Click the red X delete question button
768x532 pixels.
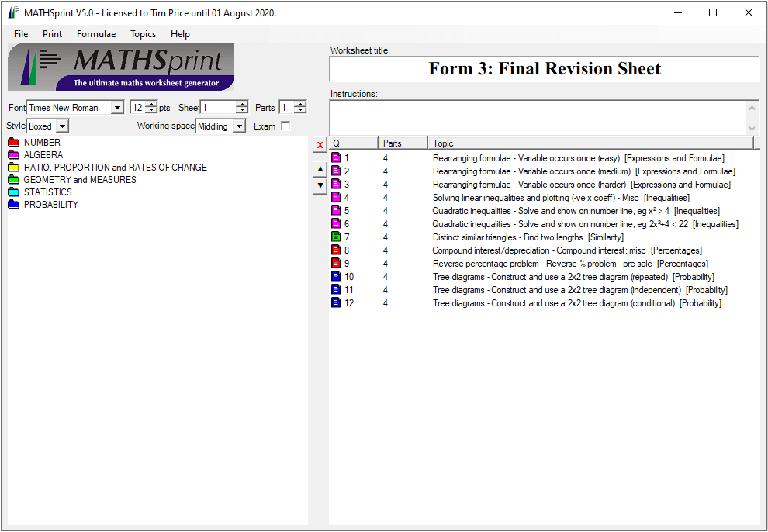click(320, 145)
